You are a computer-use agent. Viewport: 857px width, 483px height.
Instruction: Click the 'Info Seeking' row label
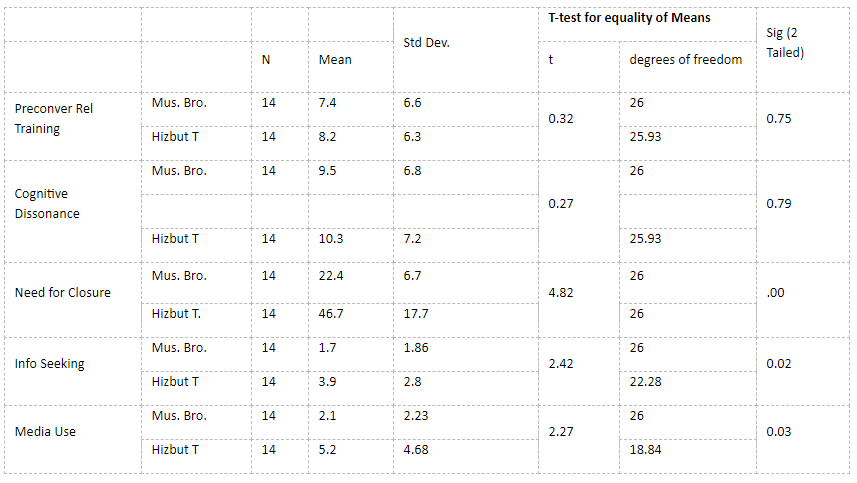(x=49, y=364)
